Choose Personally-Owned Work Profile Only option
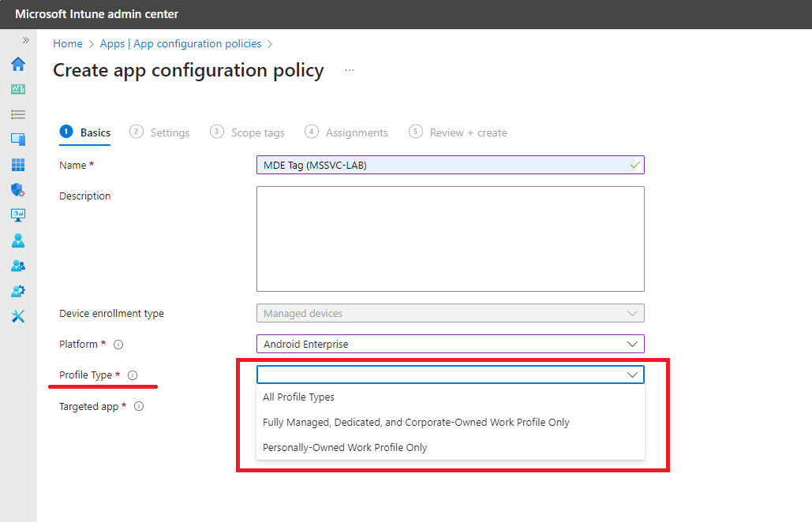The height and width of the screenshot is (522, 812). (x=451, y=448)
